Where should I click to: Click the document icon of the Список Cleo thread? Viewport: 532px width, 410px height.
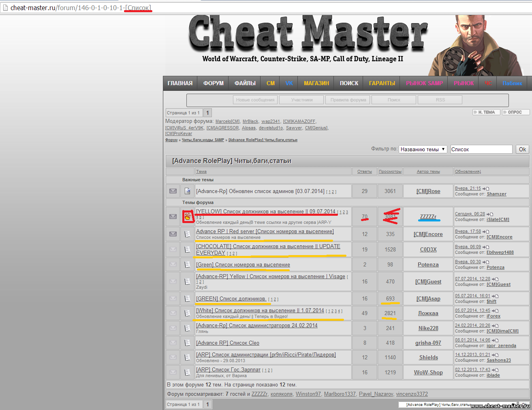(x=187, y=343)
